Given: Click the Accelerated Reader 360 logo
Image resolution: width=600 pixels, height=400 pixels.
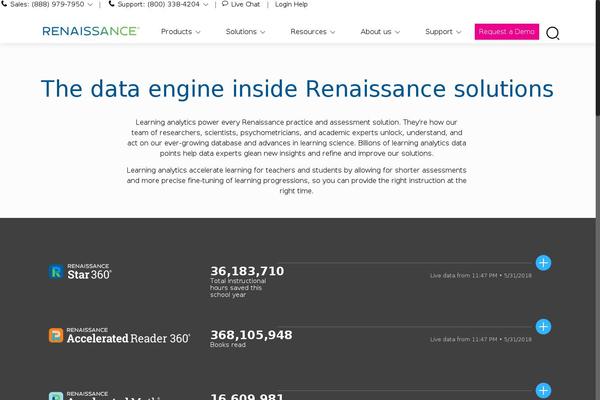Looking at the screenshot, I should click(x=119, y=336).
